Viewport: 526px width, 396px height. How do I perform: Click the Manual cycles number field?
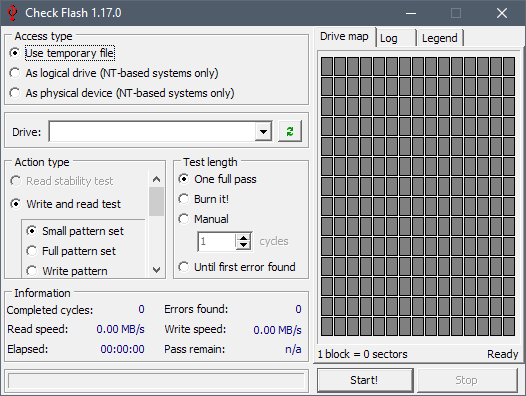tap(217, 241)
